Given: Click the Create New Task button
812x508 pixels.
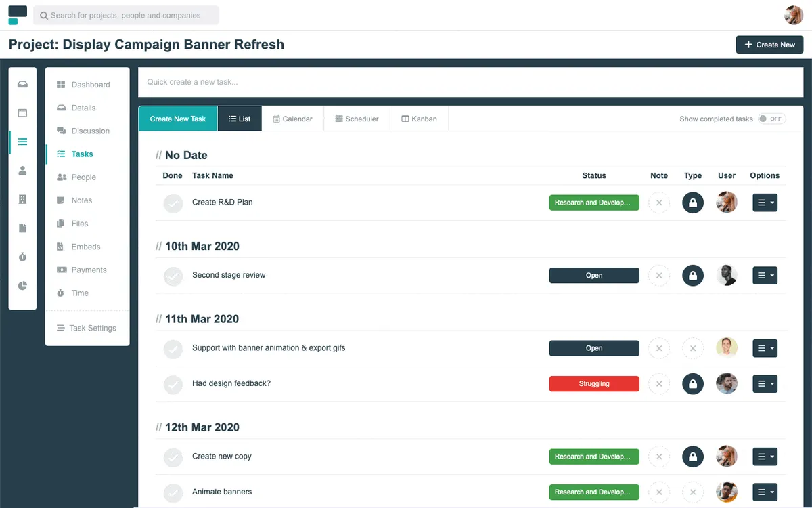Looking at the screenshot, I should point(178,119).
